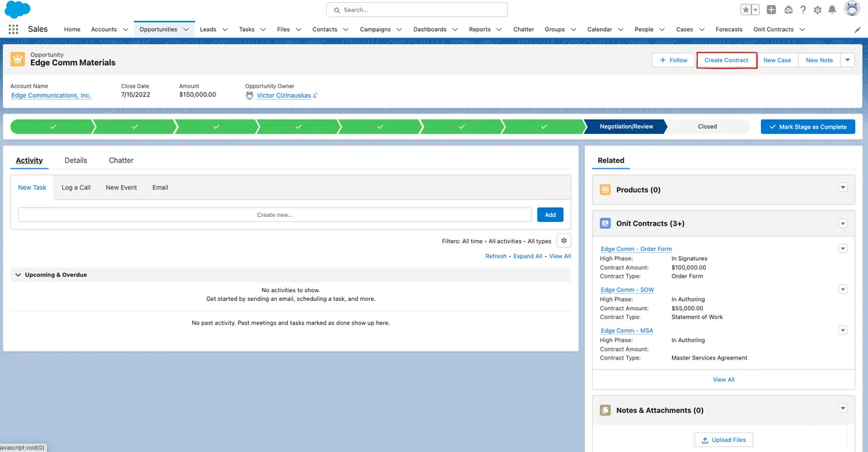Image resolution: width=868 pixels, height=452 pixels.
Task: Select the Email composer tab
Action: click(x=161, y=187)
